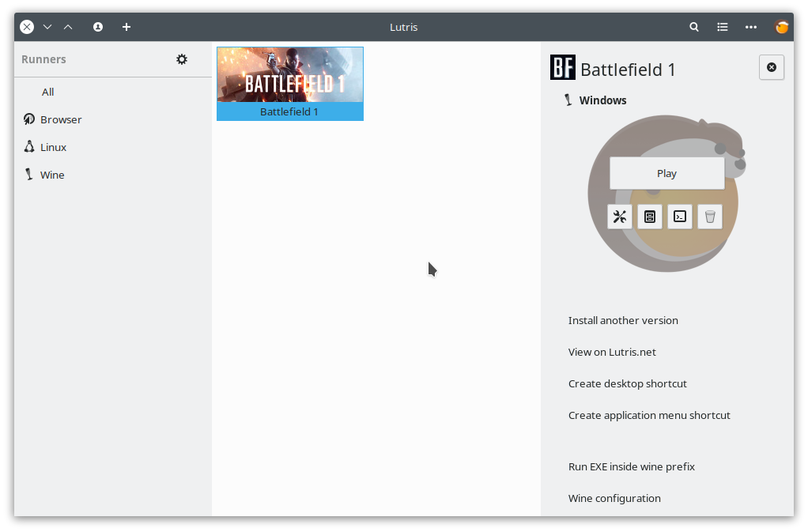Close the game details panel
The height and width of the screenshot is (532, 808).
pos(772,67)
